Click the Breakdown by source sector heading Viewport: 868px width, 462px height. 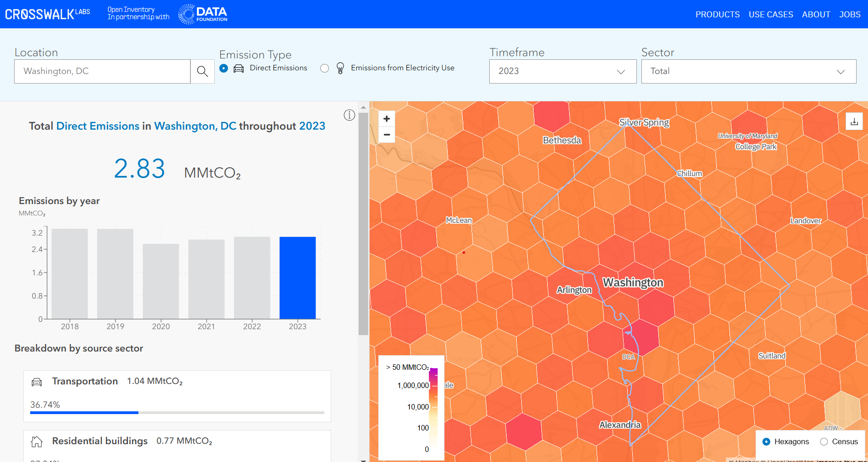79,348
